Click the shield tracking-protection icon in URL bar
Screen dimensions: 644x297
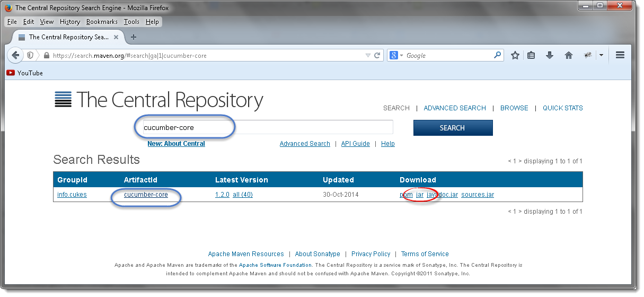tap(30, 55)
